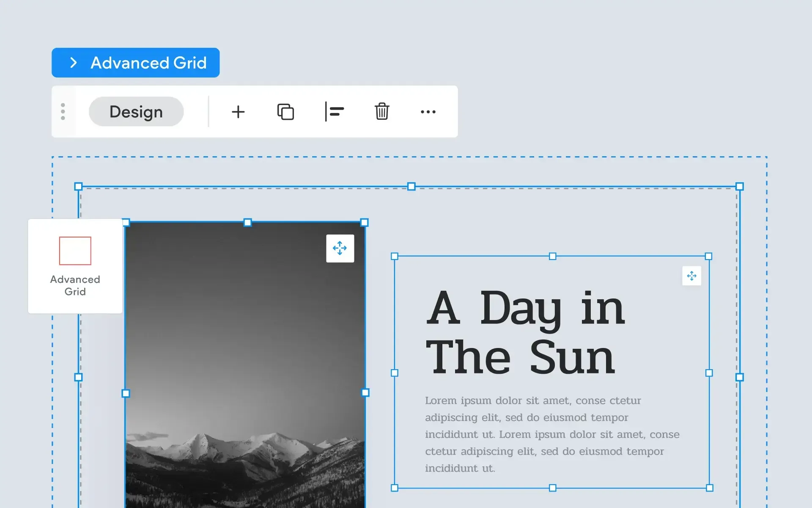This screenshot has width=812, height=508.
Task: Click the toolbar drag handle dots
Action: (x=63, y=111)
